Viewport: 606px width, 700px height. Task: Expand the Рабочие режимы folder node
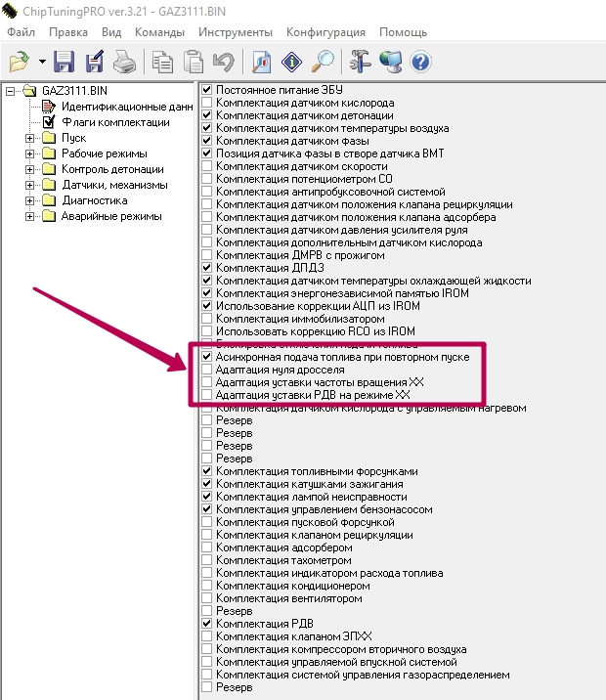(29, 153)
